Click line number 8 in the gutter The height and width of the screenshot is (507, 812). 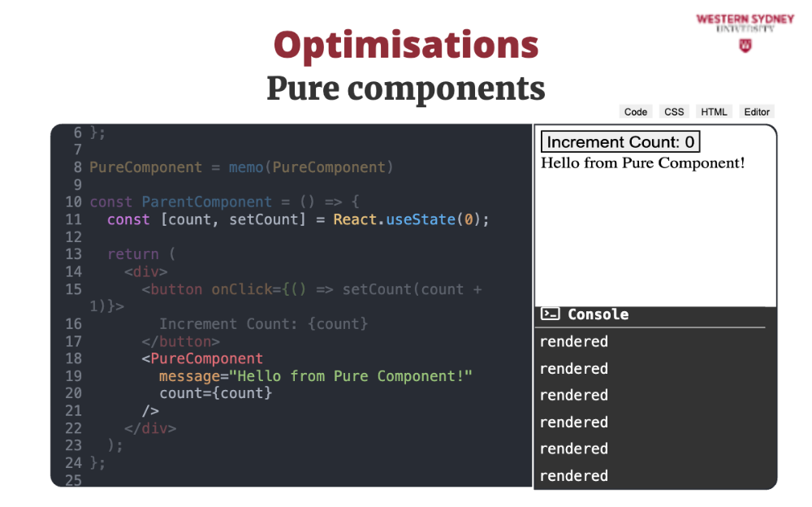click(x=78, y=167)
